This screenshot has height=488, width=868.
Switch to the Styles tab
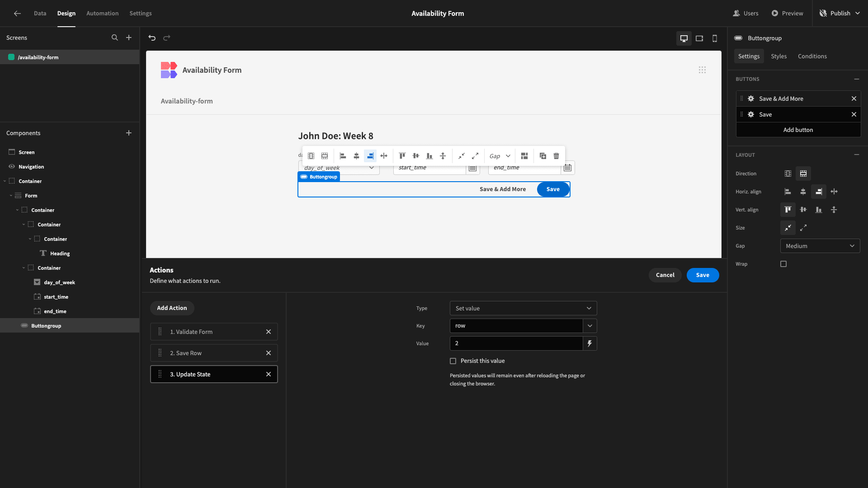pyautogui.click(x=778, y=56)
